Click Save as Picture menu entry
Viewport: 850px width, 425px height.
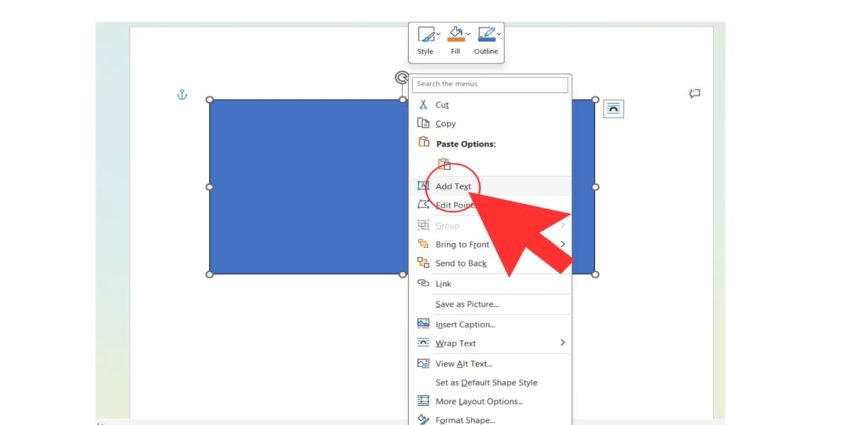[x=466, y=304]
